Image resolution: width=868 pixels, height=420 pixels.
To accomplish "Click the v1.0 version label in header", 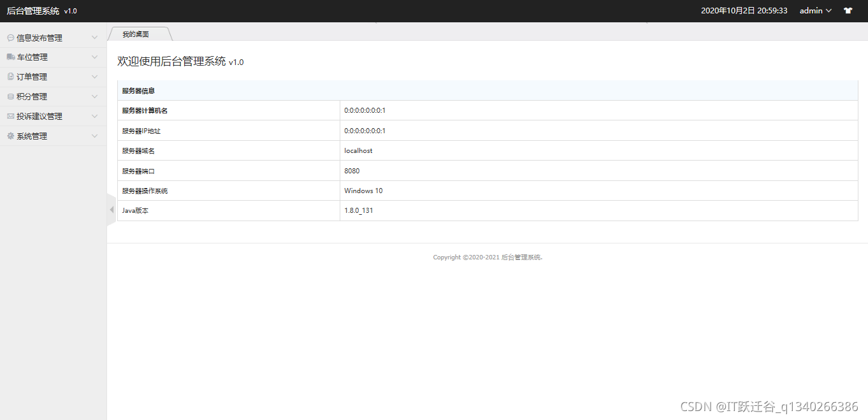I will [71, 11].
